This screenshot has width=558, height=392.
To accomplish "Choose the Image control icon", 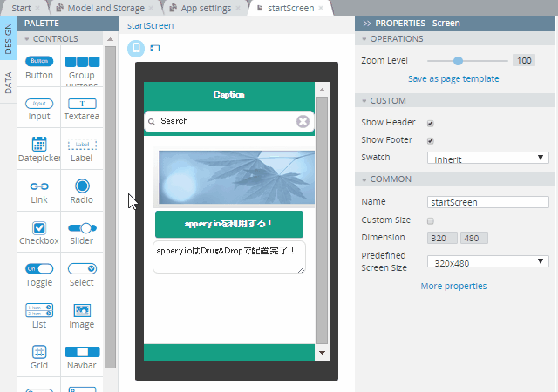I will [82, 310].
